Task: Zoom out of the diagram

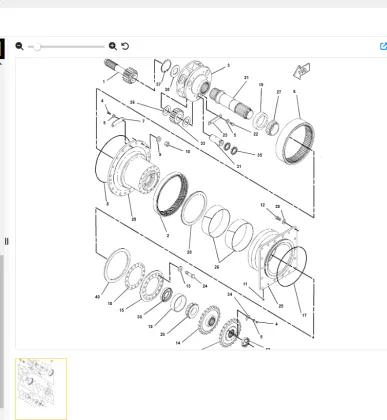Action: tap(19, 46)
